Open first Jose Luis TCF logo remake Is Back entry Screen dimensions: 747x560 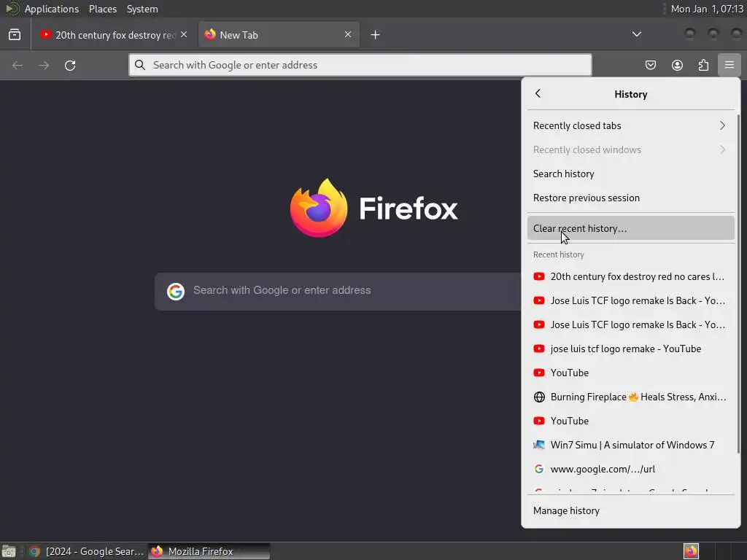click(x=631, y=300)
